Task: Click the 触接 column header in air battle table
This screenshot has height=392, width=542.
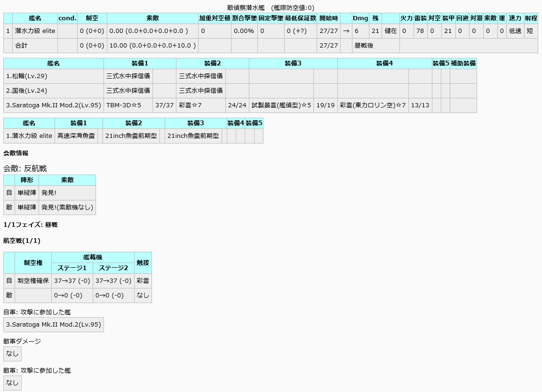Action: (143, 263)
